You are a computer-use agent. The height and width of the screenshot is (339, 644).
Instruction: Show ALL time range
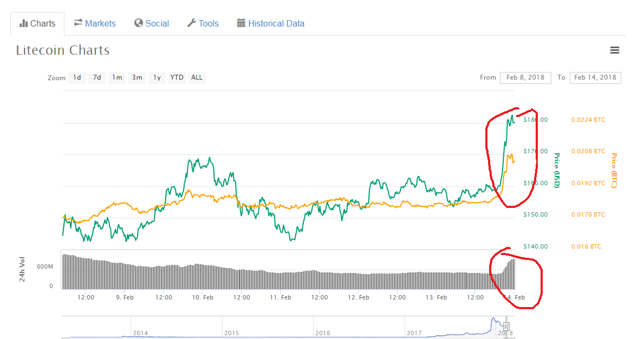coord(197,77)
